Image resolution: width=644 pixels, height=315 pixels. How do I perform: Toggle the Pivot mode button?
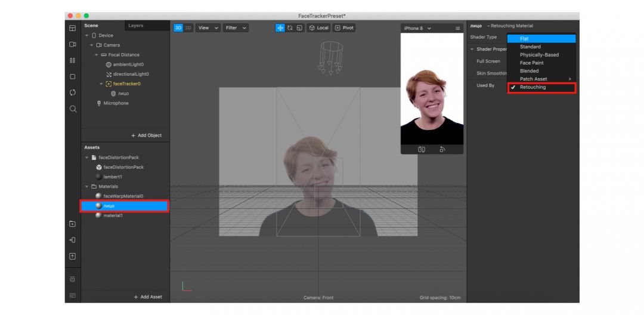click(344, 28)
